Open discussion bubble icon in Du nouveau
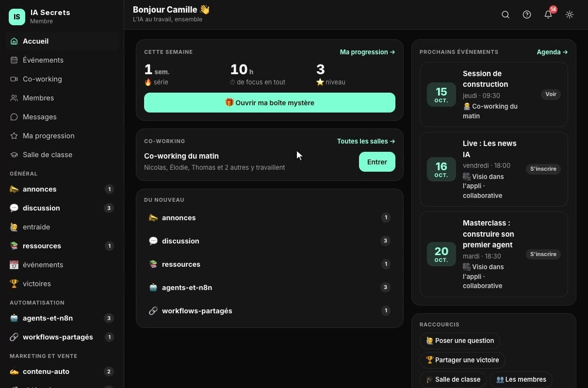 pos(153,241)
